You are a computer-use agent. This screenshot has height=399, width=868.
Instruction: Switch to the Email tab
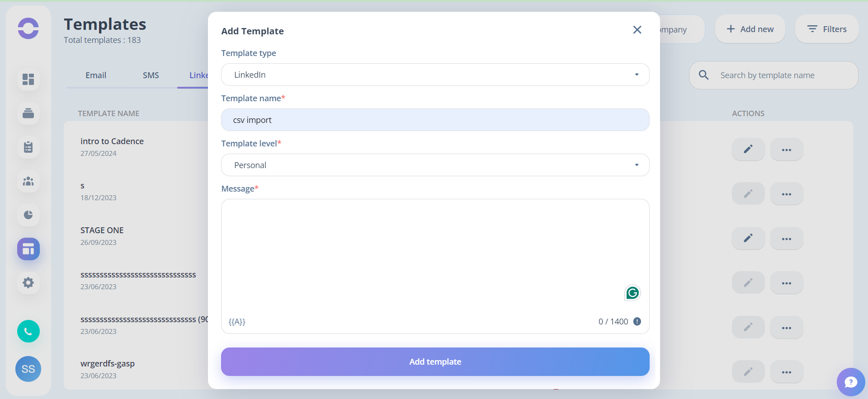[x=96, y=75]
